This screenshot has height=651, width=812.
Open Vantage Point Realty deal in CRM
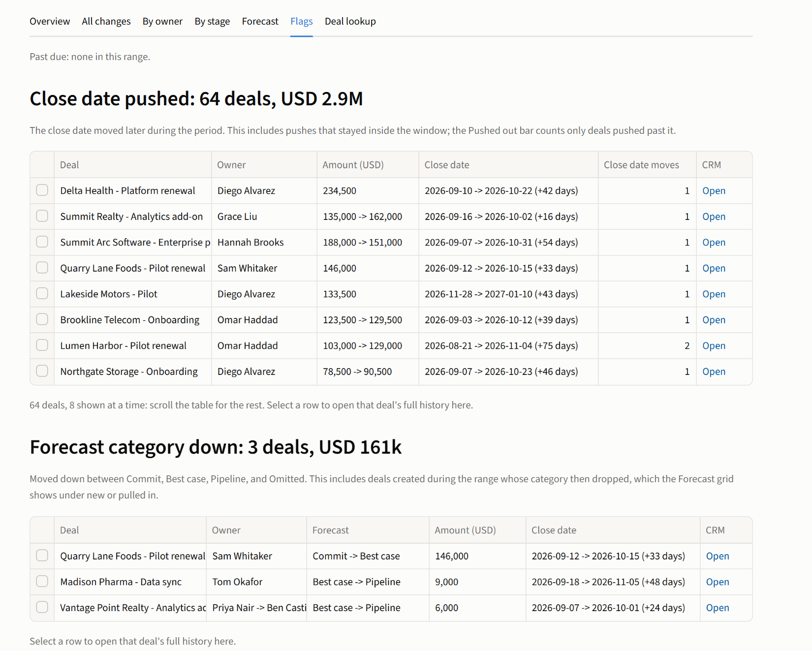coord(718,608)
